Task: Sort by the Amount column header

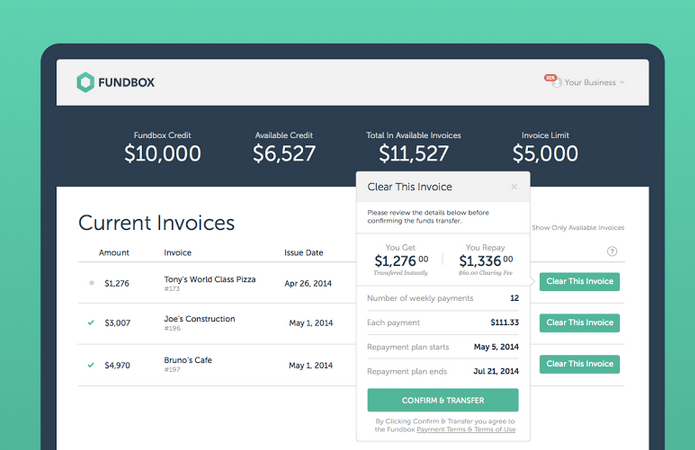Action: click(114, 253)
